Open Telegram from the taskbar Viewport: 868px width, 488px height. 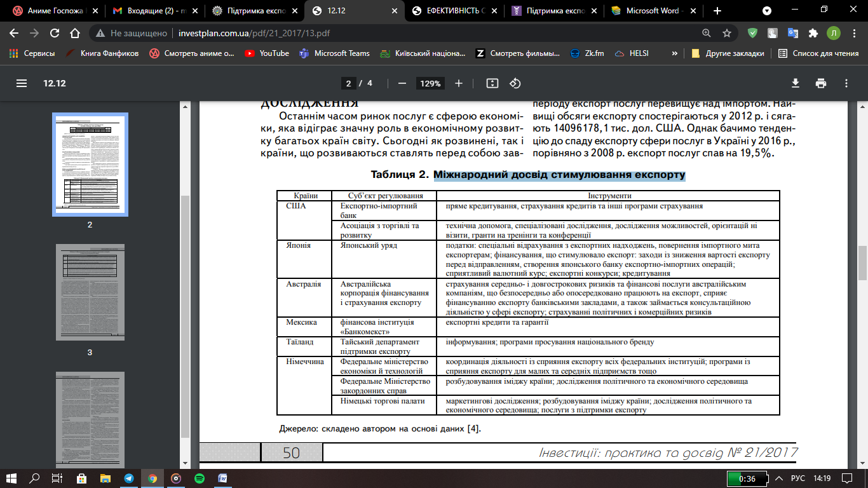click(x=129, y=478)
